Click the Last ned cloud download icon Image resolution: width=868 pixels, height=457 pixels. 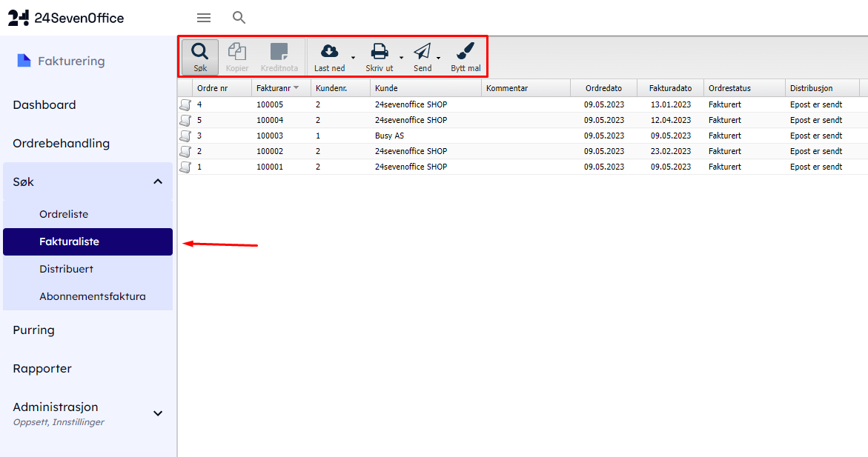pos(329,51)
